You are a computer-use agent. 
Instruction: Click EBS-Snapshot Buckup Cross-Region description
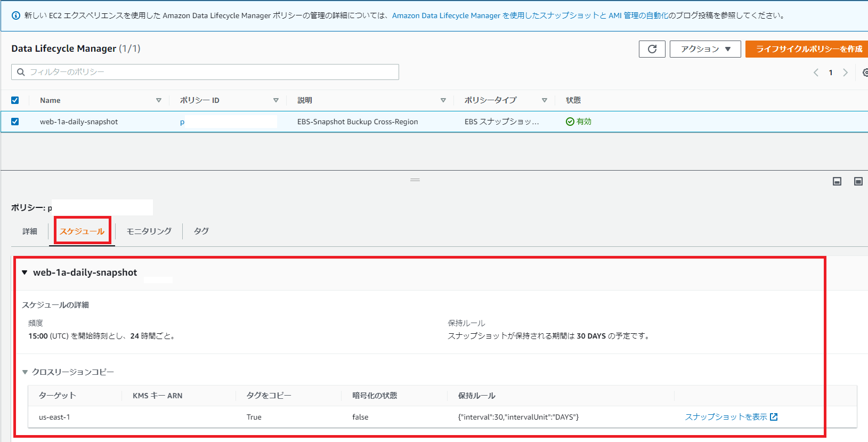click(358, 122)
